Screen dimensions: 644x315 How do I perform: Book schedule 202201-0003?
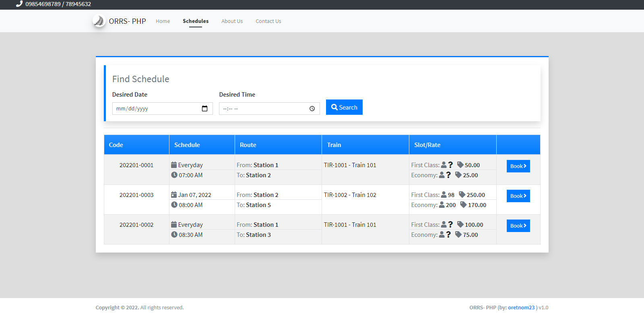coord(518,196)
